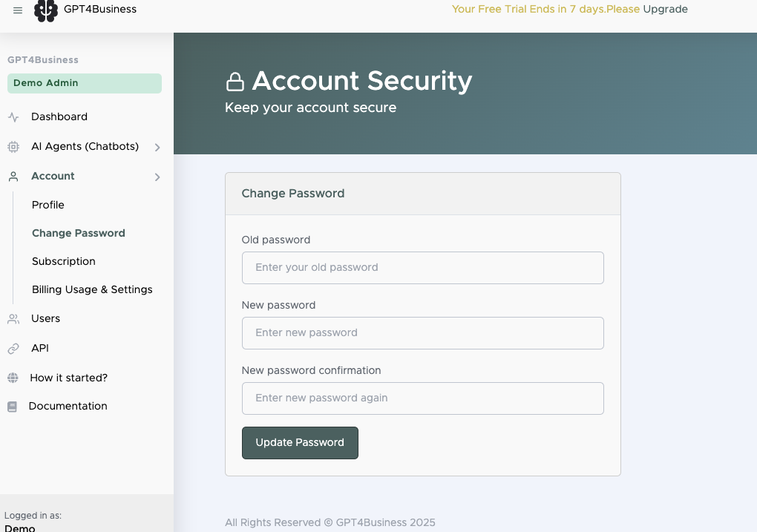This screenshot has width=757, height=532.
Task: Open the Profile menu item
Action: tap(48, 205)
